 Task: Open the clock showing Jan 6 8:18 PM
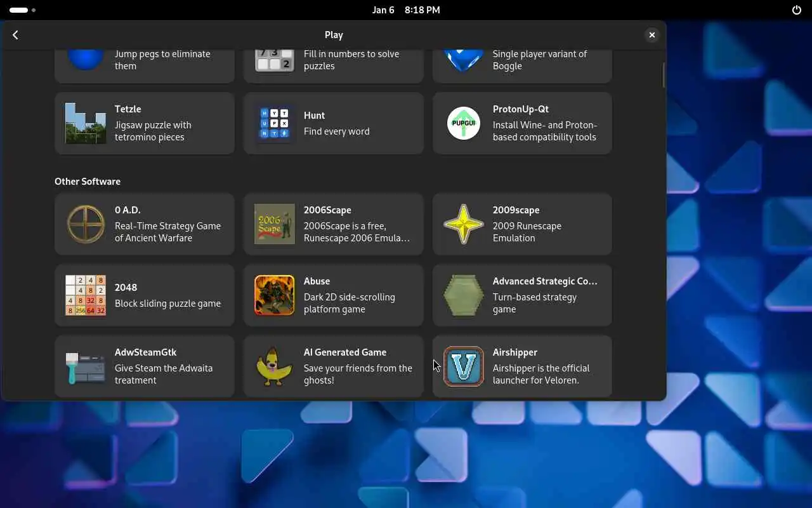(x=406, y=10)
